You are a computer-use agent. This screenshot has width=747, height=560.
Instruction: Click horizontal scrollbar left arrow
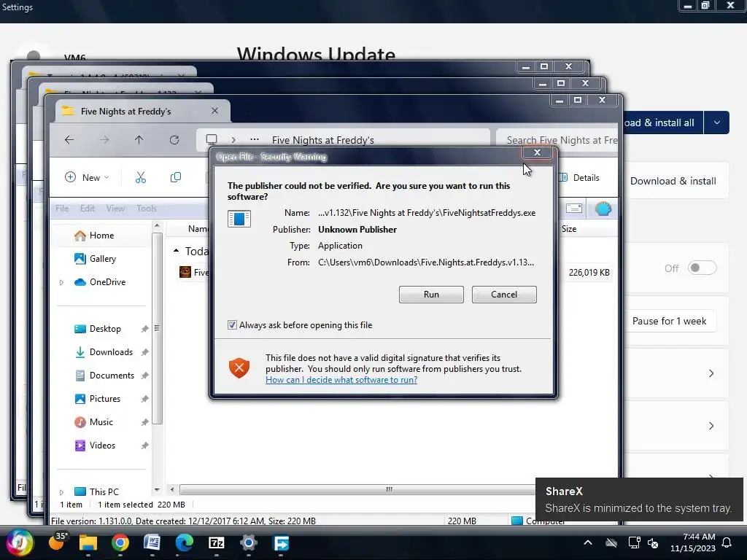click(x=172, y=489)
